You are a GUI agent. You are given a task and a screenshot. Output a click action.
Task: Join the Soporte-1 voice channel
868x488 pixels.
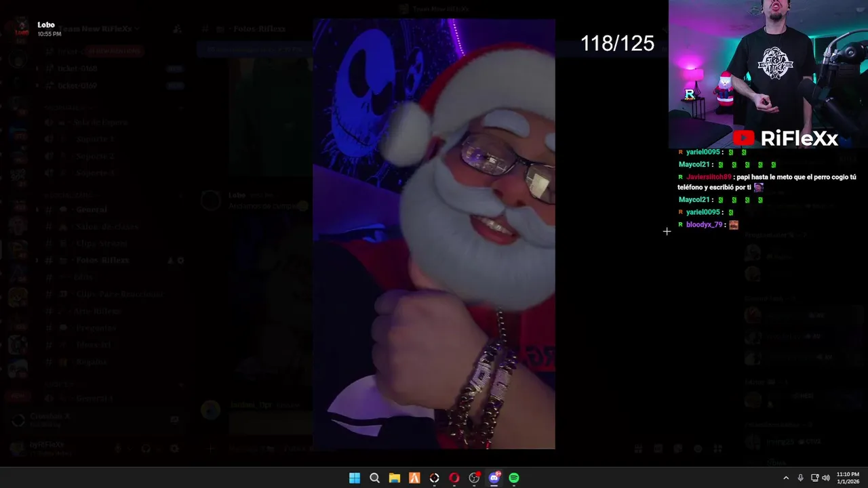95,139
